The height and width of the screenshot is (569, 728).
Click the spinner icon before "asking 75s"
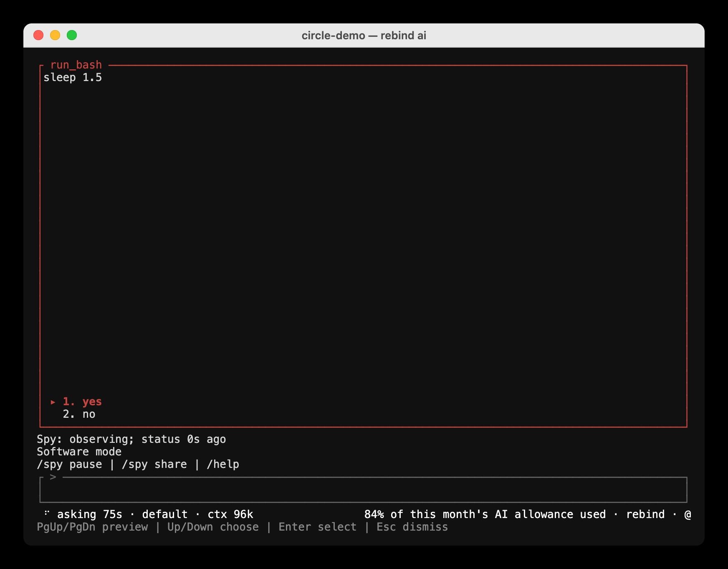click(x=47, y=513)
